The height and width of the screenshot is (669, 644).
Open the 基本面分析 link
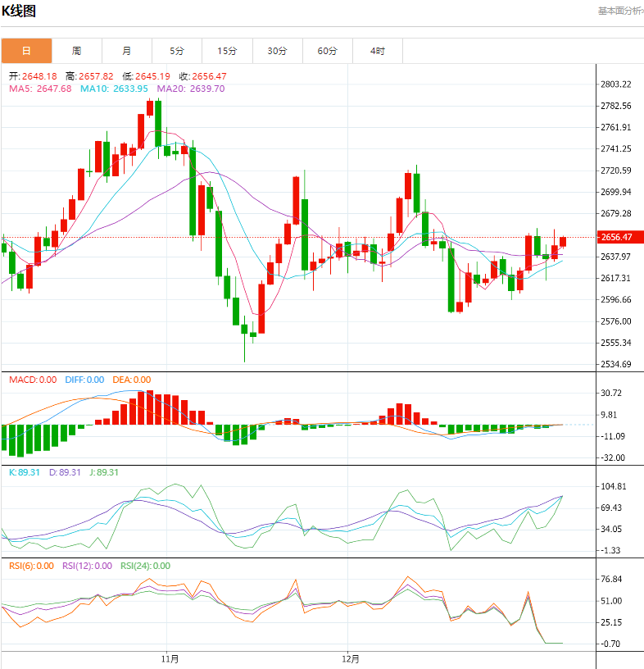point(619,11)
